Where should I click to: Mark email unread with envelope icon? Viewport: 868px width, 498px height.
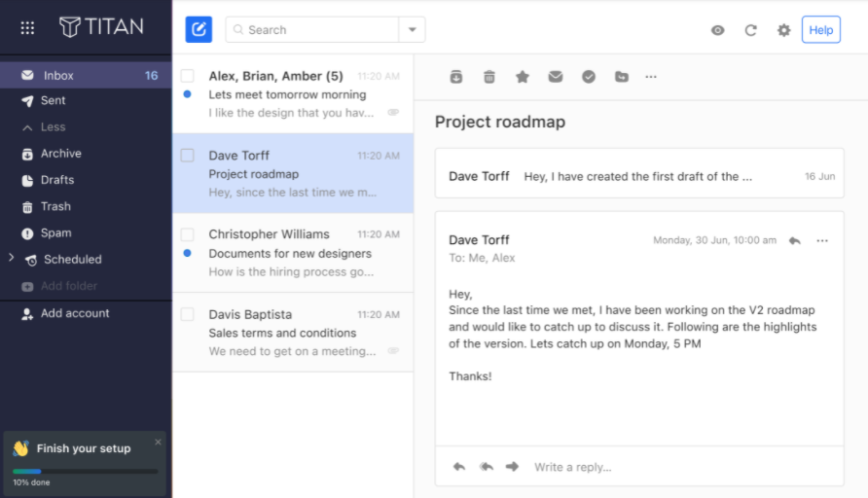(x=556, y=77)
